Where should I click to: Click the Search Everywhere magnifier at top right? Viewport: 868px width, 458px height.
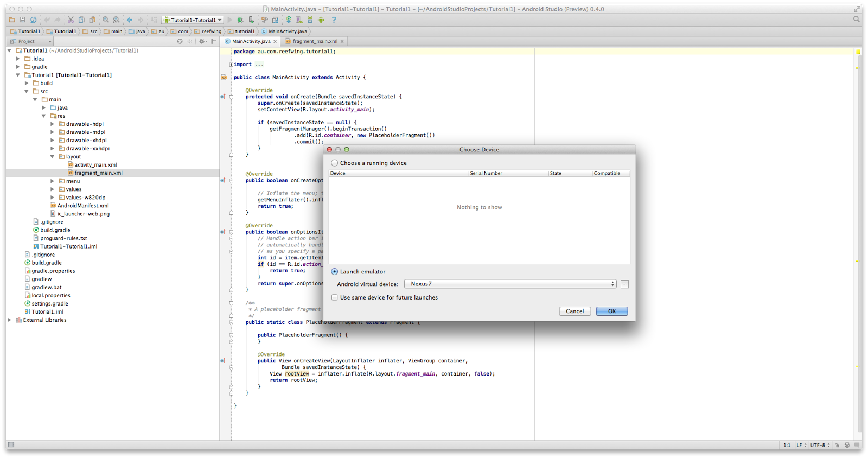click(857, 19)
